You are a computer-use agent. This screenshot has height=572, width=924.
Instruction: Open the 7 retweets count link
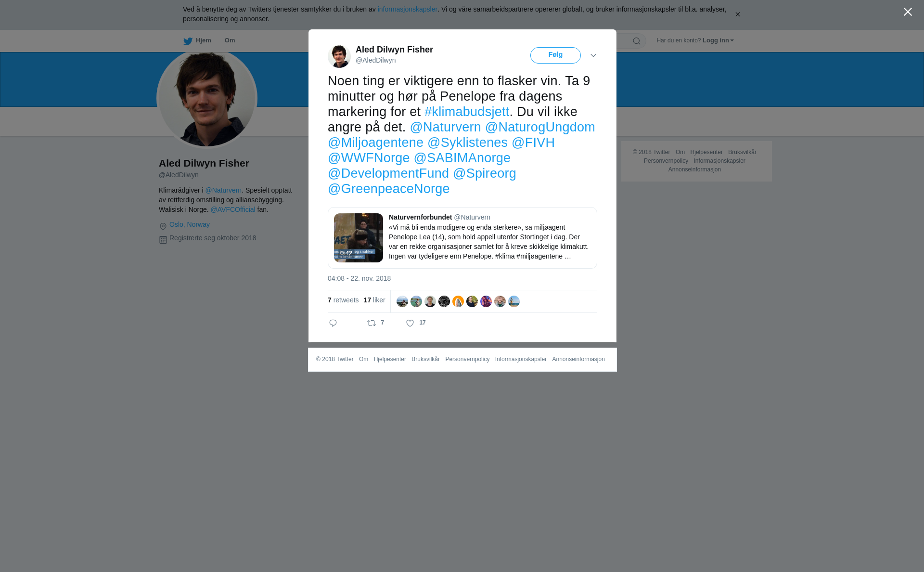(343, 300)
